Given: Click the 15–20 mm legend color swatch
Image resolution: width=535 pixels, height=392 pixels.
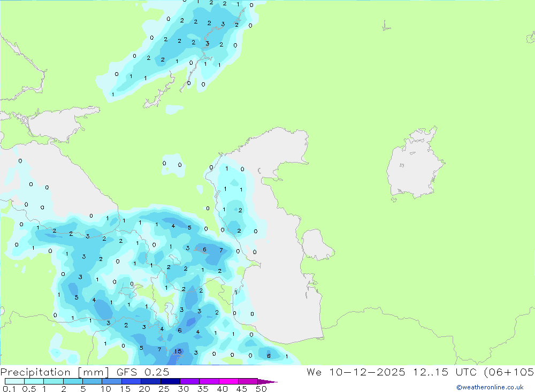Looking at the screenshot, I should pos(132,381).
